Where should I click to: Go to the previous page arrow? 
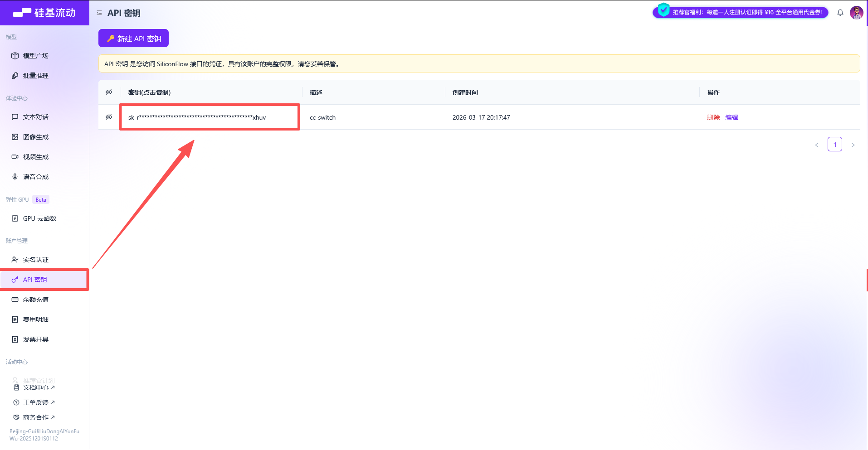(x=817, y=145)
